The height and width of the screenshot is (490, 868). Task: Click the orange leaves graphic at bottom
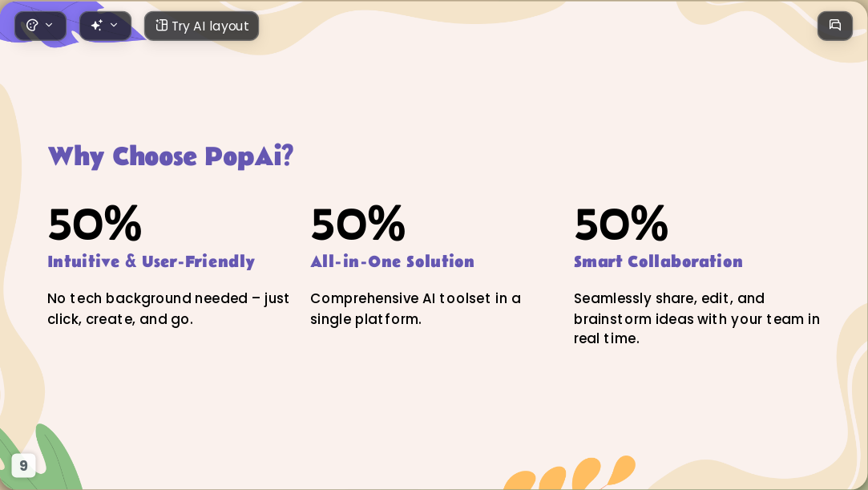(570, 473)
